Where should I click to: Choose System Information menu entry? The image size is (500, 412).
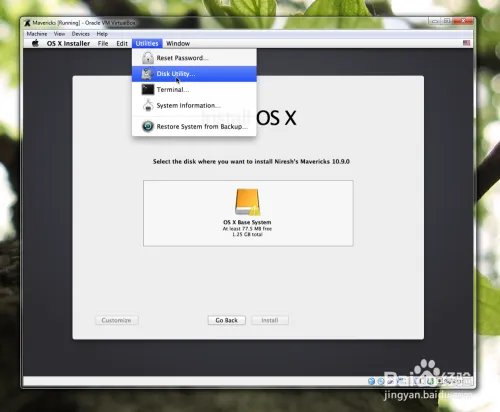tap(194, 105)
